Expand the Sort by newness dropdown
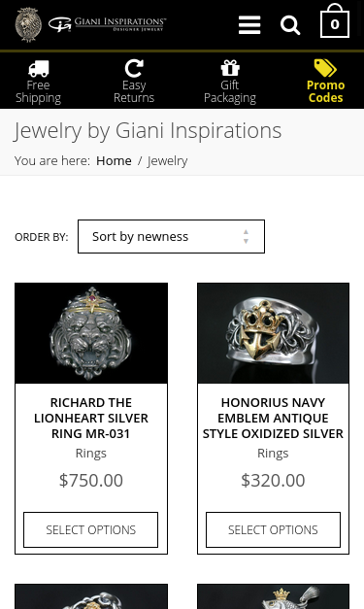 pyautogui.click(x=171, y=237)
